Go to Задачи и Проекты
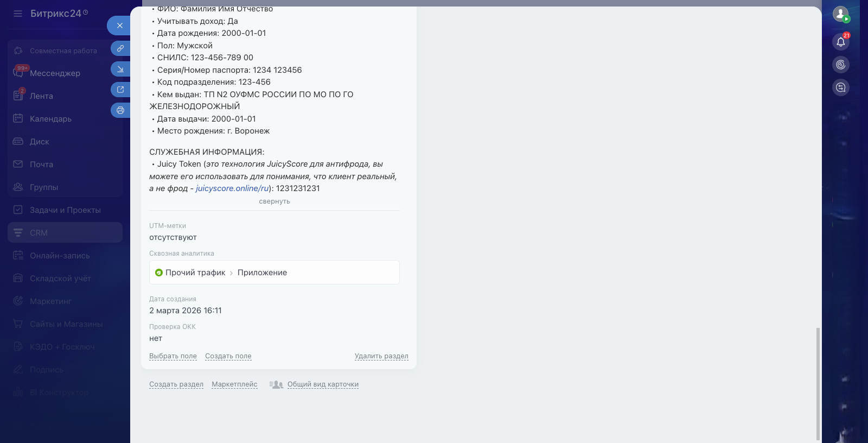The image size is (868, 443). coord(65,210)
